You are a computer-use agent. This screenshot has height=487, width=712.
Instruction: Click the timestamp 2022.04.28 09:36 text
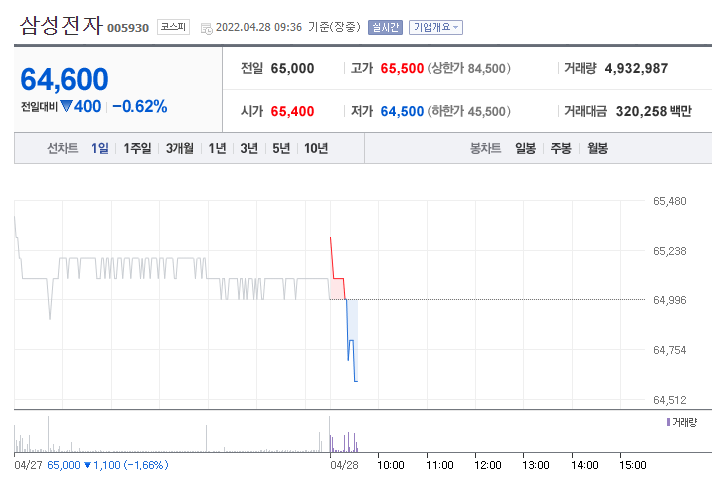(259, 28)
